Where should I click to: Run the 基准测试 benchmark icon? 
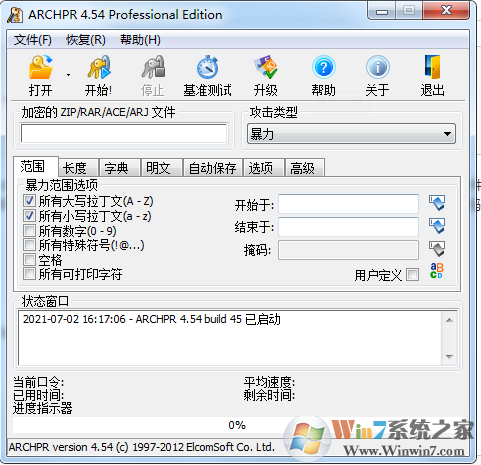pyautogui.click(x=207, y=67)
